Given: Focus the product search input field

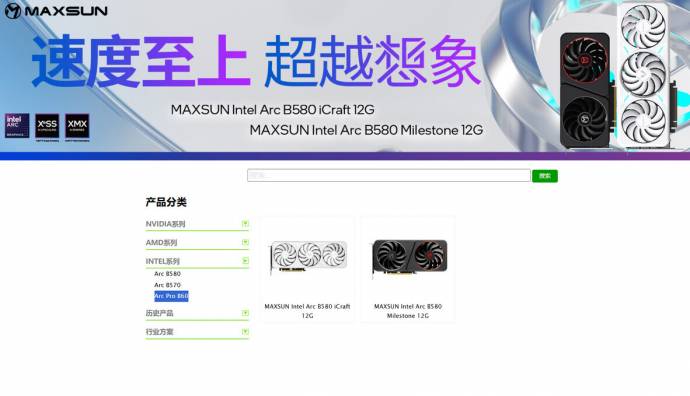Looking at the screenshot, I should click(x=389, y=176).
